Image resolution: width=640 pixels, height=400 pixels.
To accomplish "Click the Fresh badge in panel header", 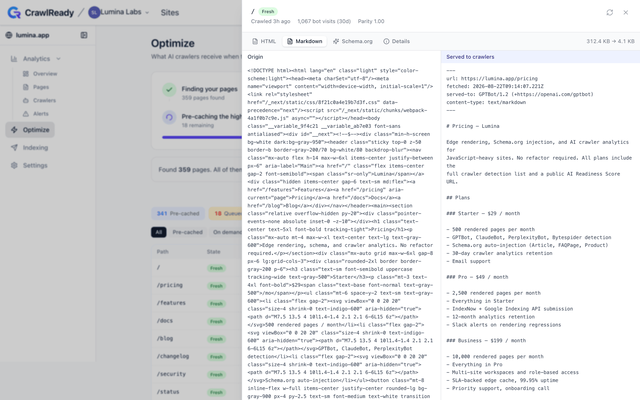I will (x=268, y=11).
